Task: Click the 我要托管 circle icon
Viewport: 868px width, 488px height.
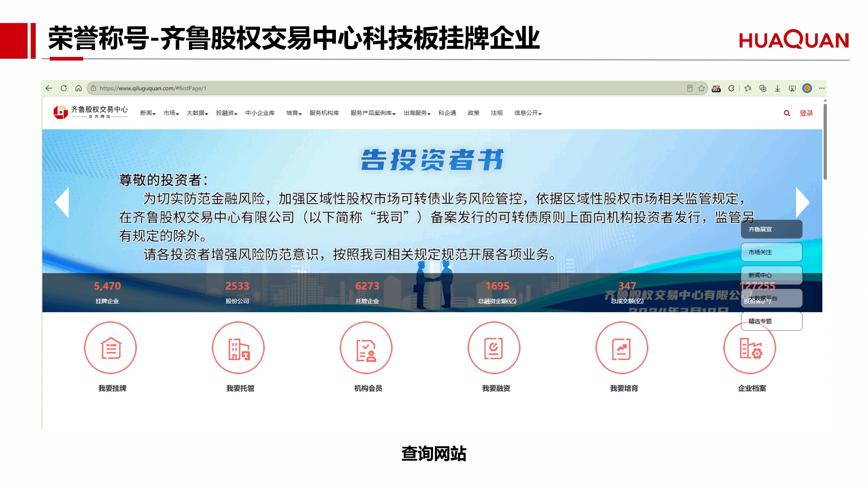Action: click(238, 347)
